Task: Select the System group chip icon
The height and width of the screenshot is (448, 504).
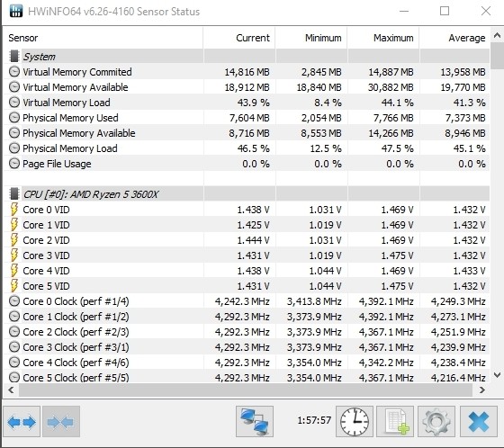Action: pyautogui.click(x=14, y=57)
